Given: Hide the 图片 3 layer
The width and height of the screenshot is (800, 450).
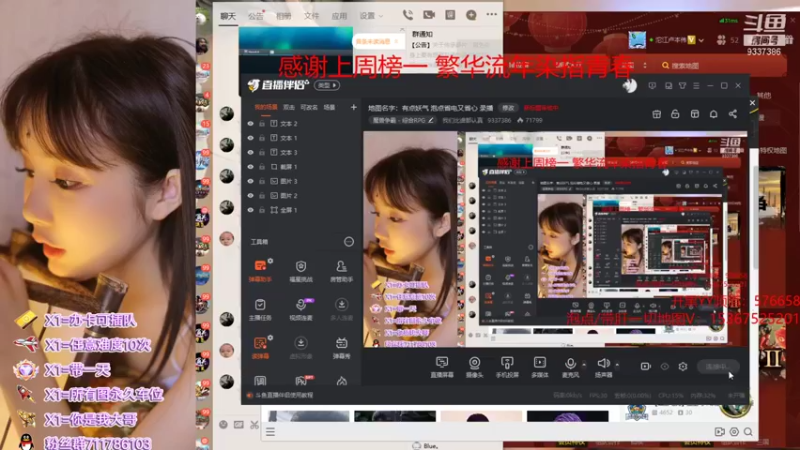Looking at the screenshot, I should [x=251, y=181].
